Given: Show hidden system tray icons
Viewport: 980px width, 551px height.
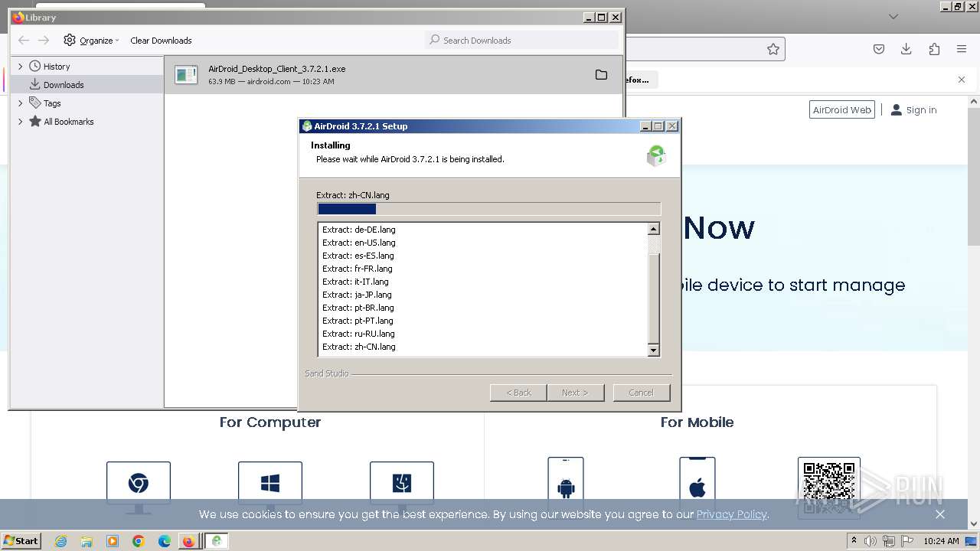Looking at the screenshot, I should coord(854,541).
